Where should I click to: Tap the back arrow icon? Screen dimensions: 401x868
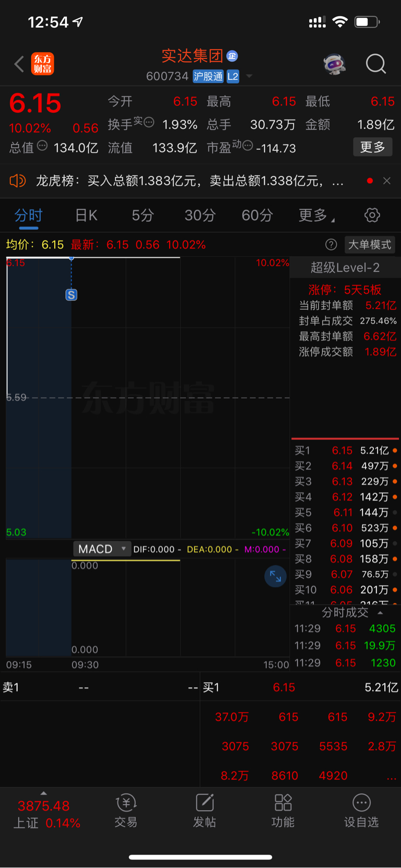tap(19, 64)
